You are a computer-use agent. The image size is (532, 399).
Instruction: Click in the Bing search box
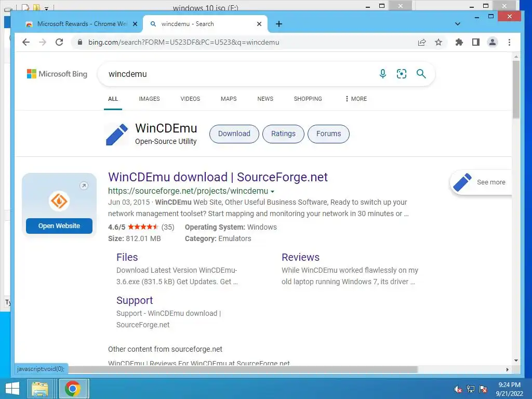pos(237,74)
